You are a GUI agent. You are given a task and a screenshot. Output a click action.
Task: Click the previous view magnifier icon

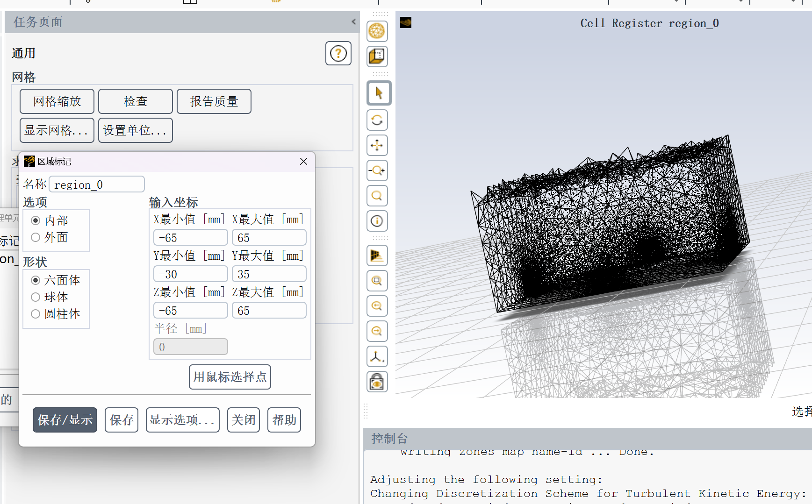click(x=377, y=306)
